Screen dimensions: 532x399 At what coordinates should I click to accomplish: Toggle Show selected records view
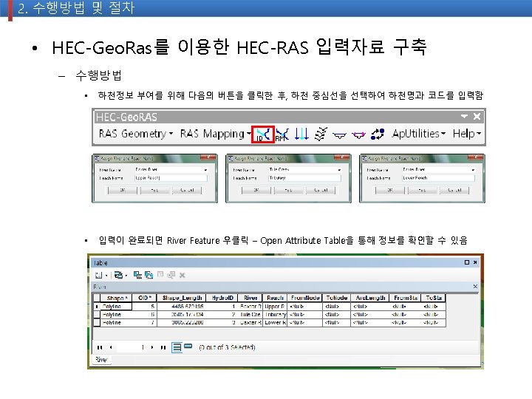[x=188, y=347]
